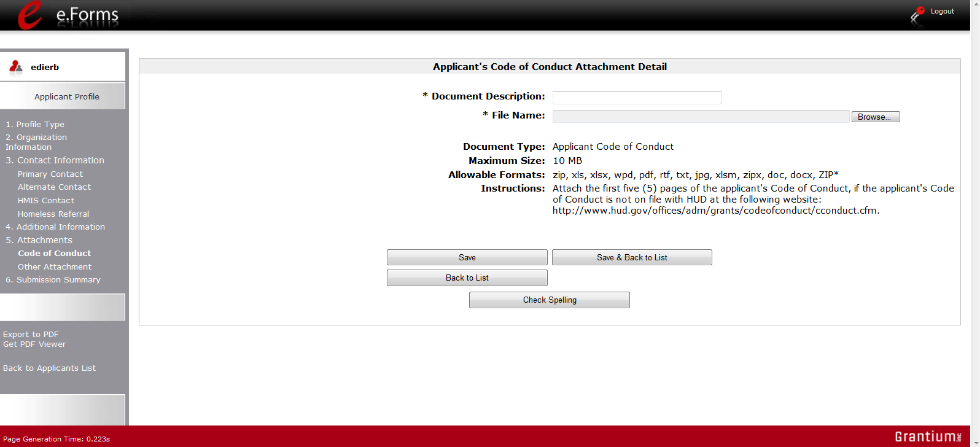This screenshot has height=447, width=980.
Task: Click the Save button
Action: click(467, 257)
